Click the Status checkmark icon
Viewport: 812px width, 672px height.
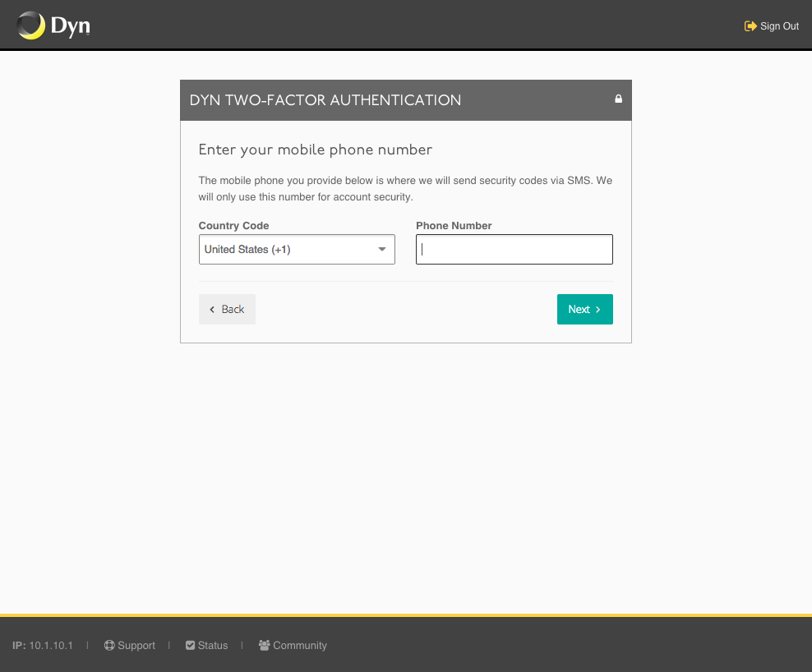pos(190,645)
